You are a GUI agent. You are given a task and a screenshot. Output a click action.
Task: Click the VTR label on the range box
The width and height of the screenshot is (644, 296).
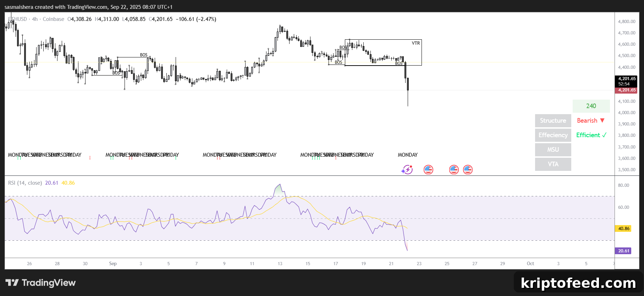click(x=416, y=43)
